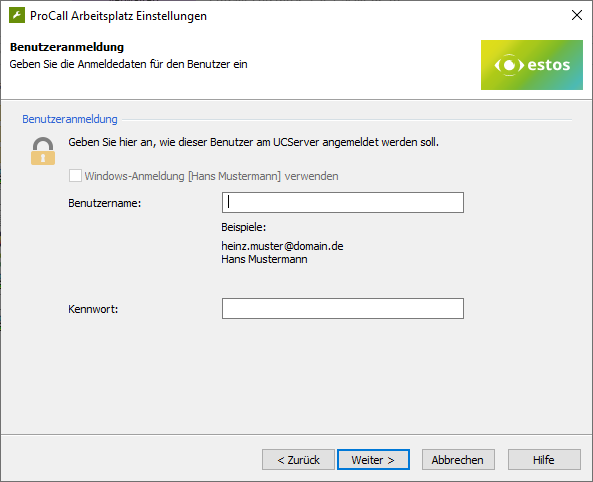This screenshot has width=593, height=482.
Task: Close the ProCall settings dialog
Action: click(577, 15)
